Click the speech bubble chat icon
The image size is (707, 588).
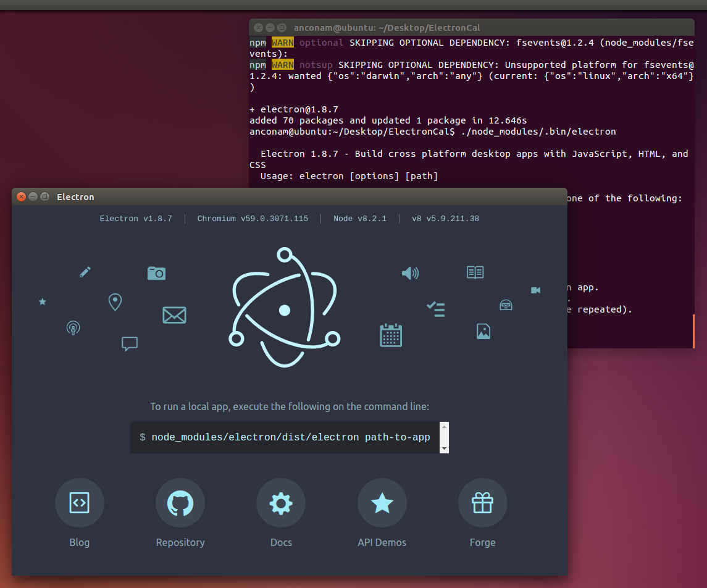[130, 343]
